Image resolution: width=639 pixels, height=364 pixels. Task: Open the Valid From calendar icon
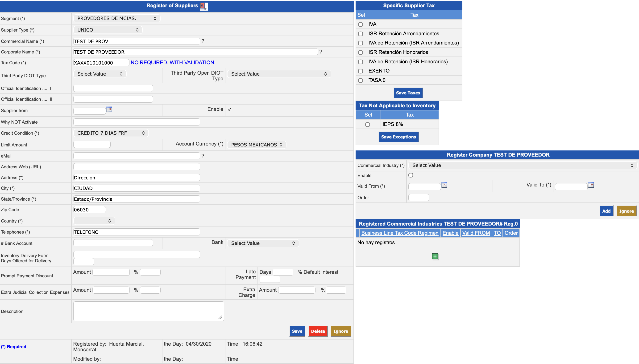click(444, 185)
